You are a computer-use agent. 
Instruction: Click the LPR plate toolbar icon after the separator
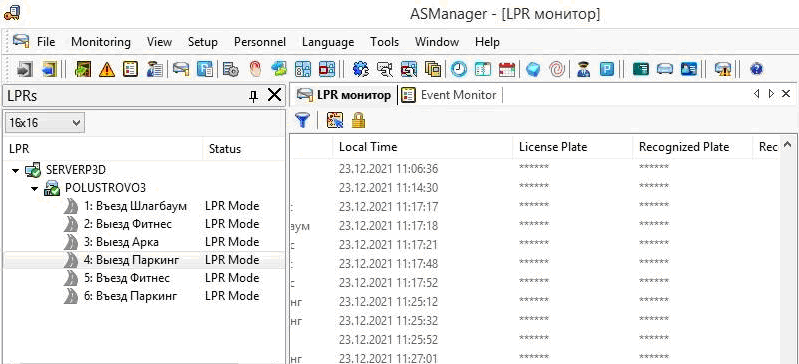[181, 69]
